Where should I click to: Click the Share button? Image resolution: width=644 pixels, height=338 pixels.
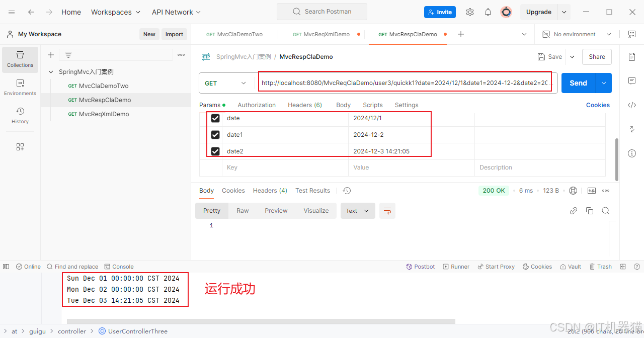coord(597,57)
